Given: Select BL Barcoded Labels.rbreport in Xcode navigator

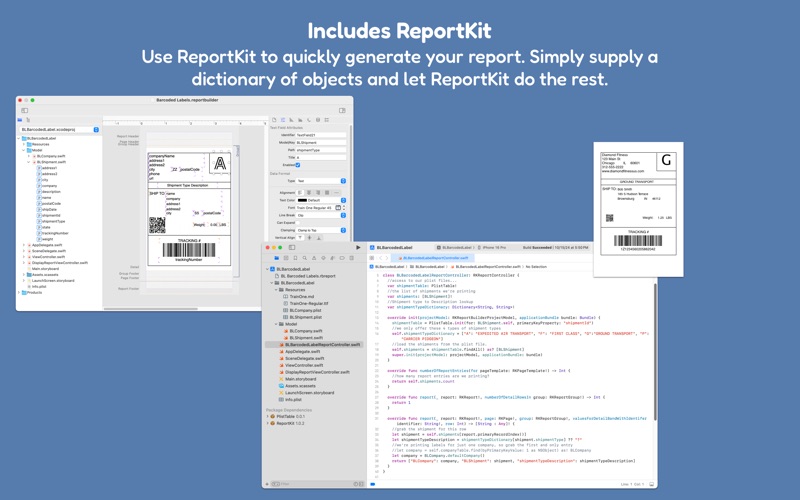Looking at the screenshot, I should tap(308, 276).
